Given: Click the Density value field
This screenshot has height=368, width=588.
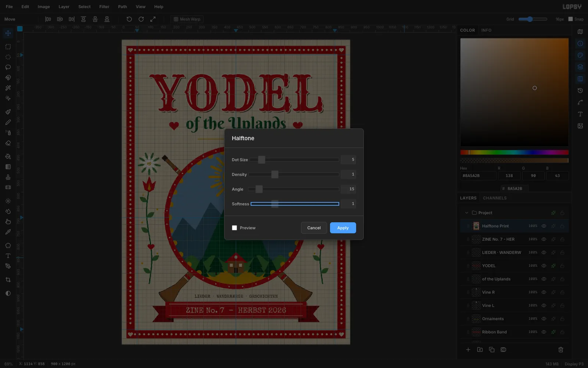Looking at the screenshot, I should click(348, 174).
